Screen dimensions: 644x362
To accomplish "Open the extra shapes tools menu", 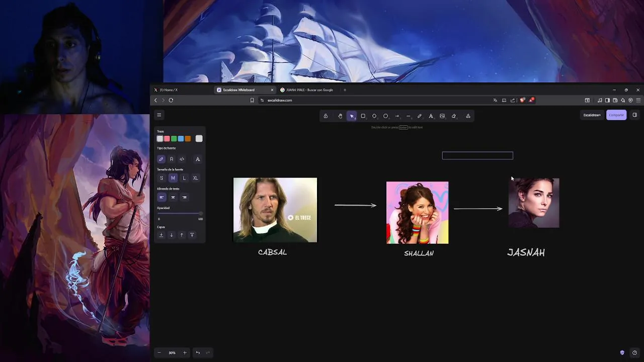I will coord(468,116).
